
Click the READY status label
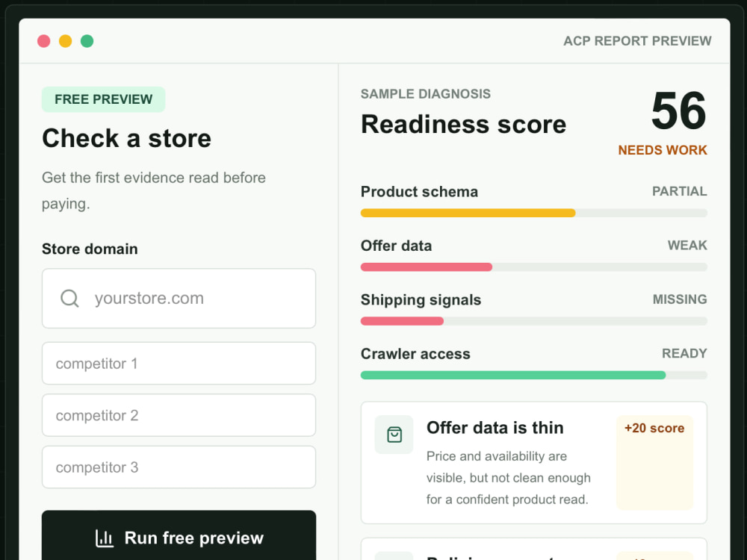[x=684, y=353]
